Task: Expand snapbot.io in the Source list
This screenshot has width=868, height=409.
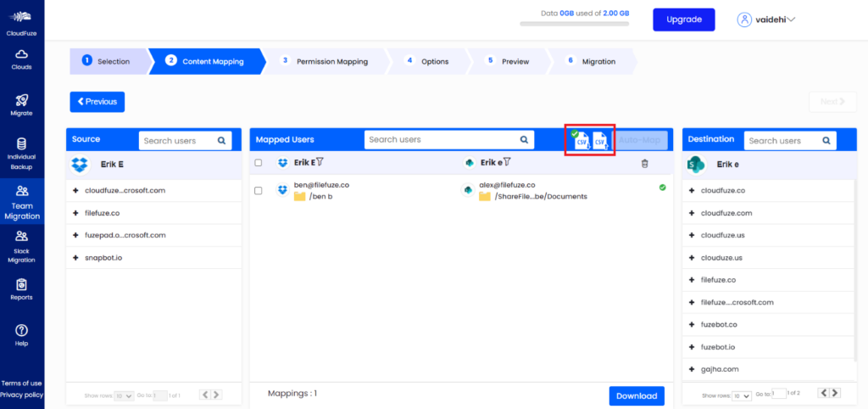Action: pos(76,257)
